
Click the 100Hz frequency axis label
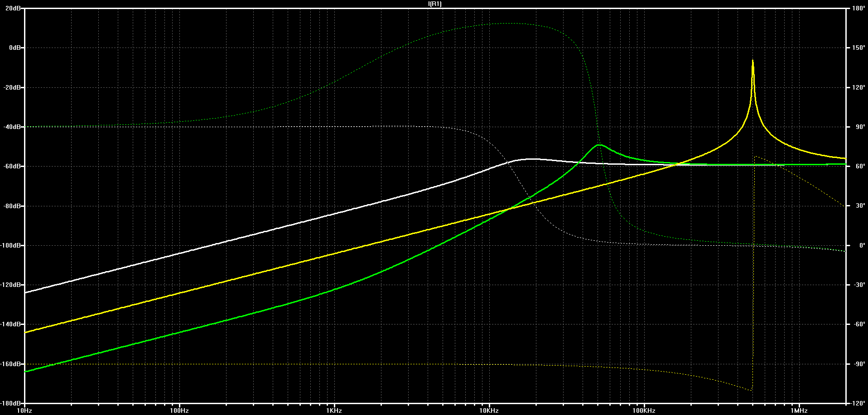click(x=179, y=410)
